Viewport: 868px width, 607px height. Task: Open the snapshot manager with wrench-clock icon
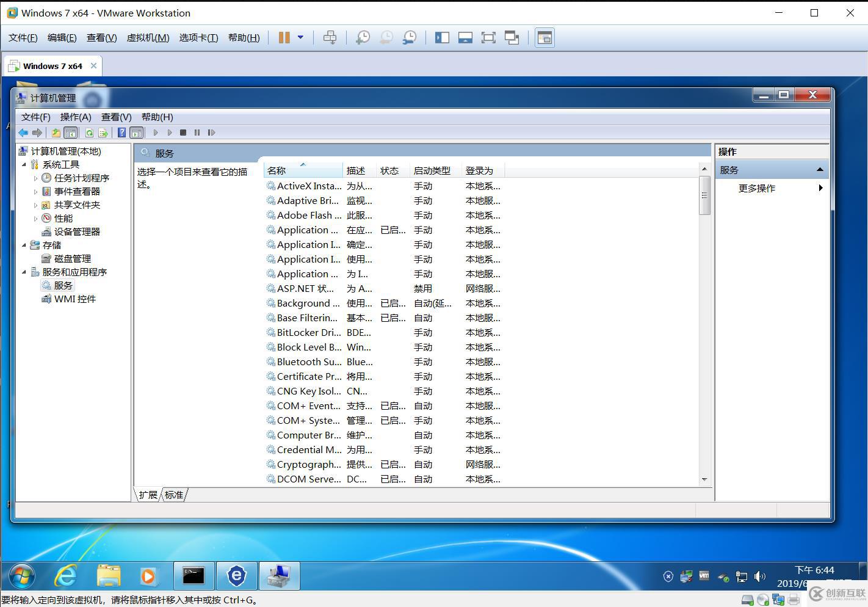(409, 38)
